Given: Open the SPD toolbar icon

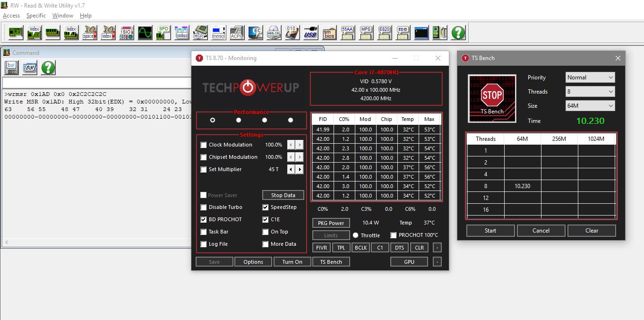Looking at the screenshot, I should tap(163, 33).
